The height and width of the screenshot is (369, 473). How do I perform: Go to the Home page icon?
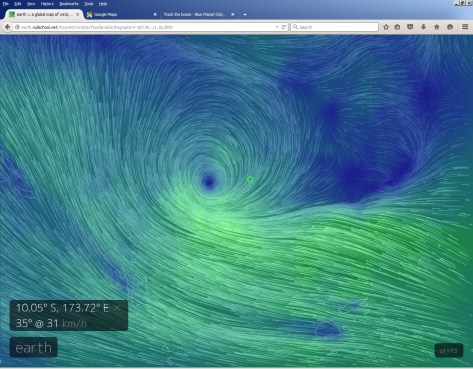pyautogui.click(x=437, y=27)
